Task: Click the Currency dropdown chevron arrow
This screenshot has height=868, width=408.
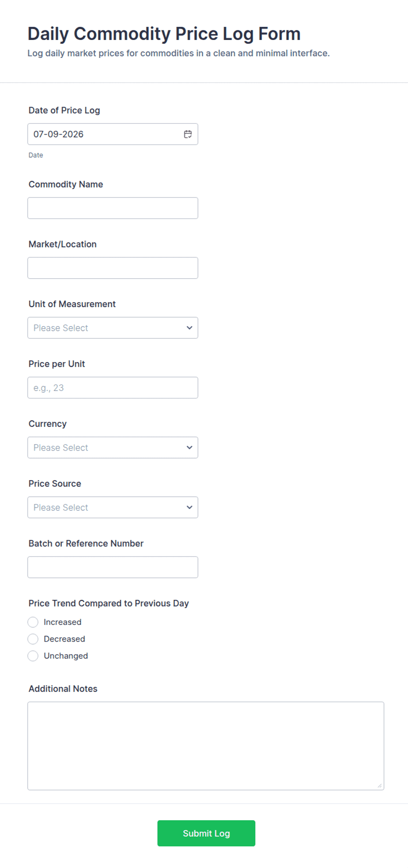Action: click(x=190, y=448)
